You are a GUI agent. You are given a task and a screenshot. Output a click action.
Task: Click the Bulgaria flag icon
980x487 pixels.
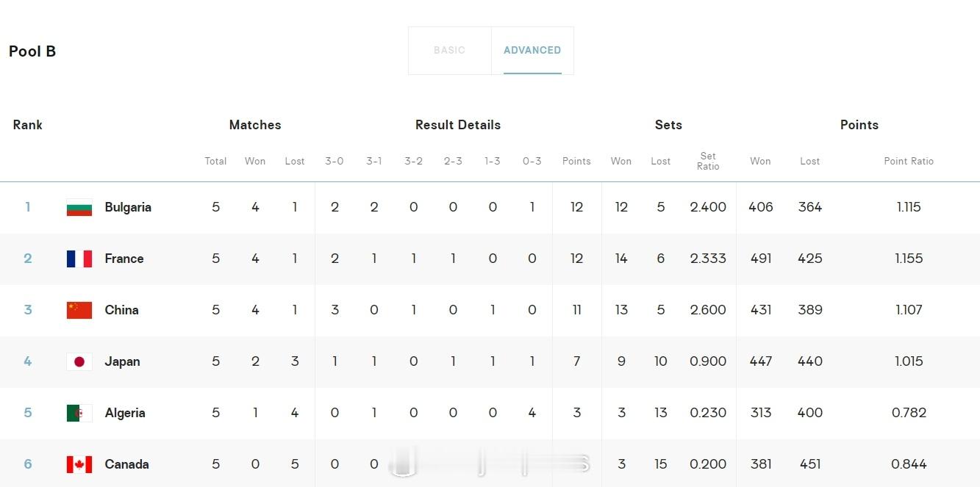tap(79, 207)
